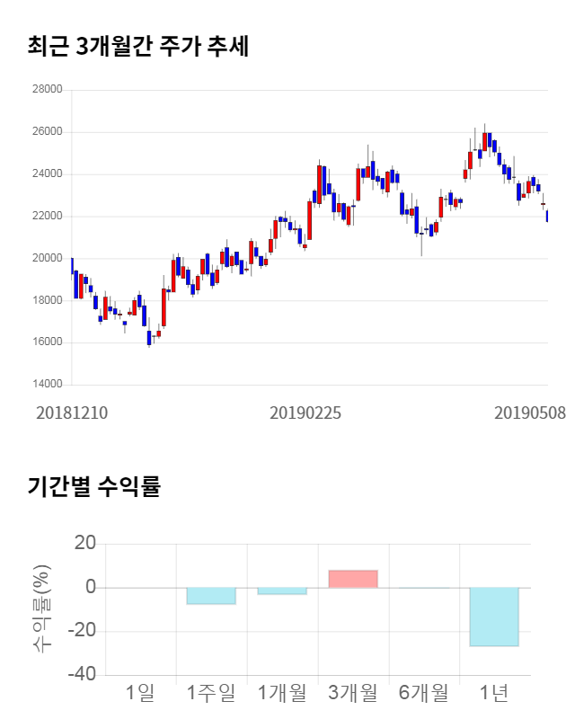This screenshot has width=575, height=728.
Task: Select the 20190225 date label
Action: (x=305, y=414)
